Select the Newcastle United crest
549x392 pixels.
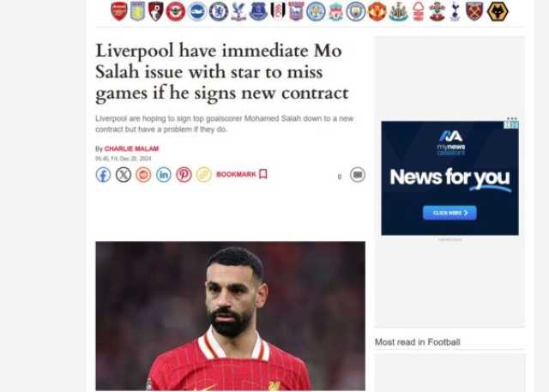click(398, 11)
